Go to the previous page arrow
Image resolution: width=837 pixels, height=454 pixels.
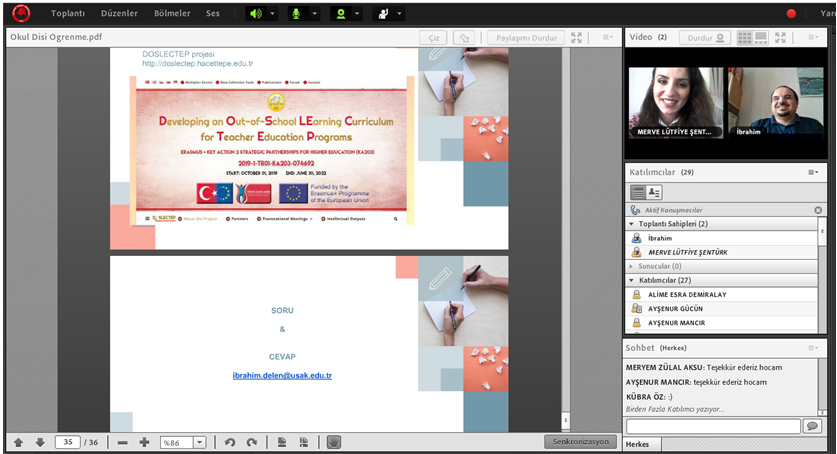[18, 442]
